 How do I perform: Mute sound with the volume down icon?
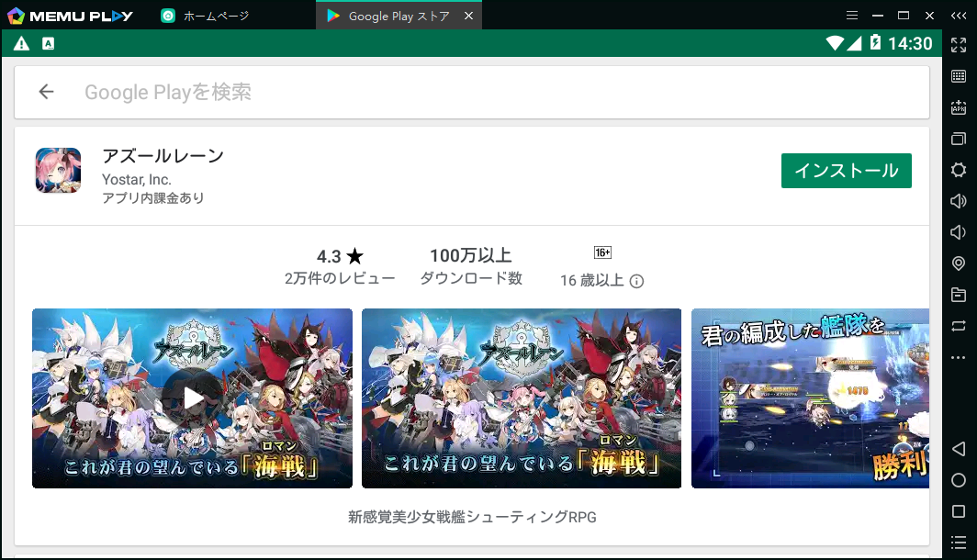pos(959,230)
